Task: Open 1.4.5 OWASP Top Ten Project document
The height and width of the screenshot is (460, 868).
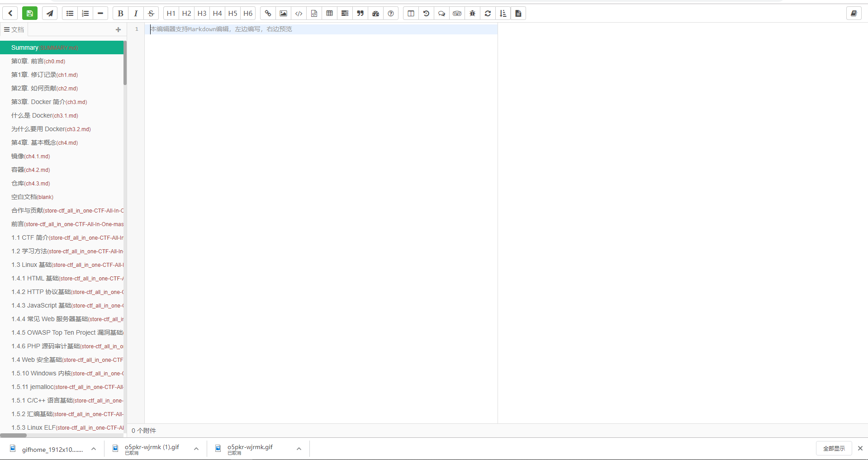Action: tap(62, 332)
